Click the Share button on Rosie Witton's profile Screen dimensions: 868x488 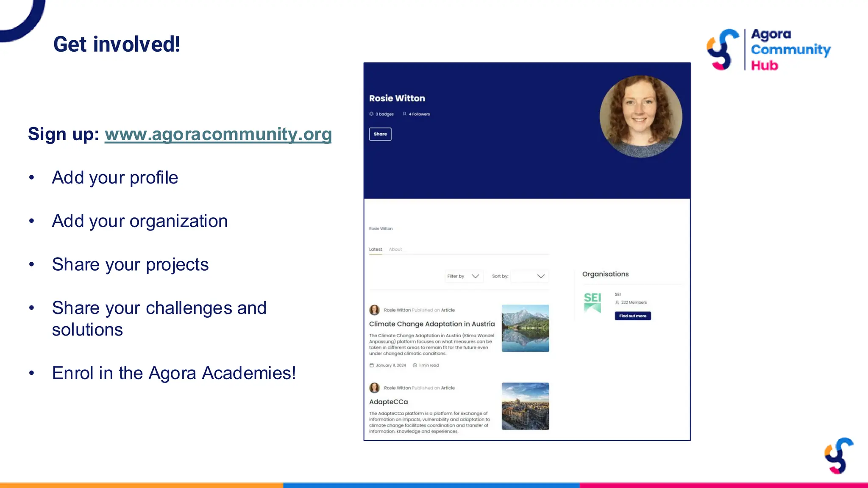click(x=380, y=134)
